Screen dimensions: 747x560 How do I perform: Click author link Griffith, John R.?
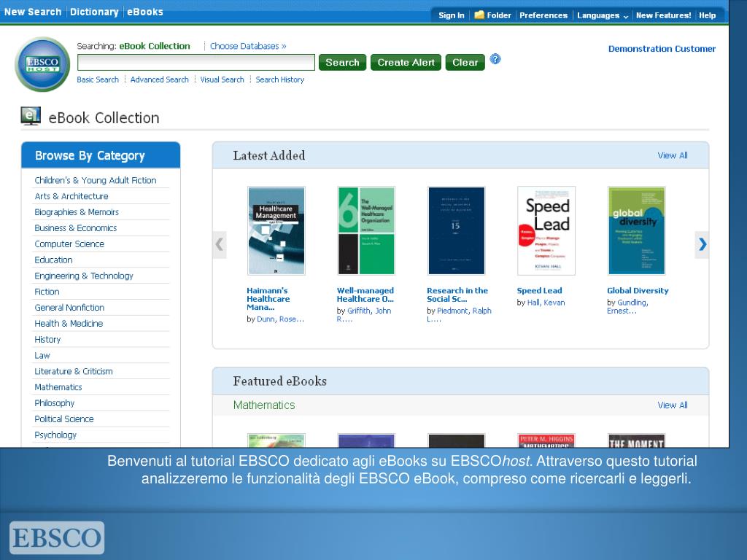(364, 315)
